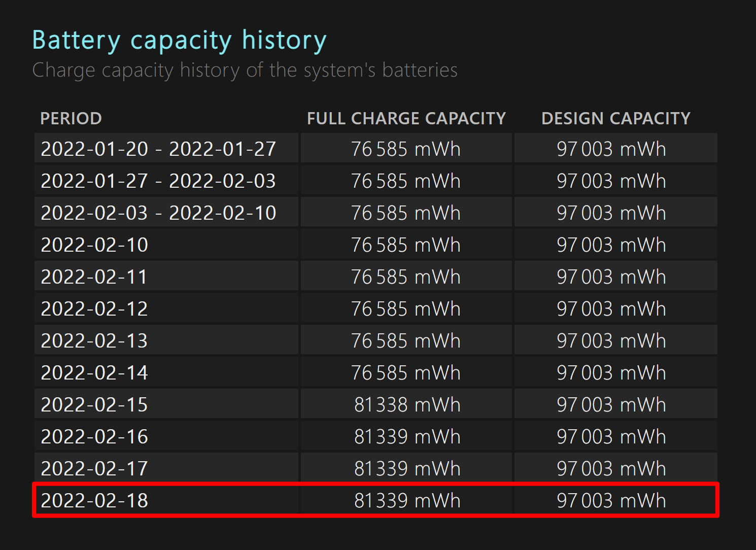Click the DESIGN CAPACITY column header
The image size is (756, 550).
tap(616, 118)
